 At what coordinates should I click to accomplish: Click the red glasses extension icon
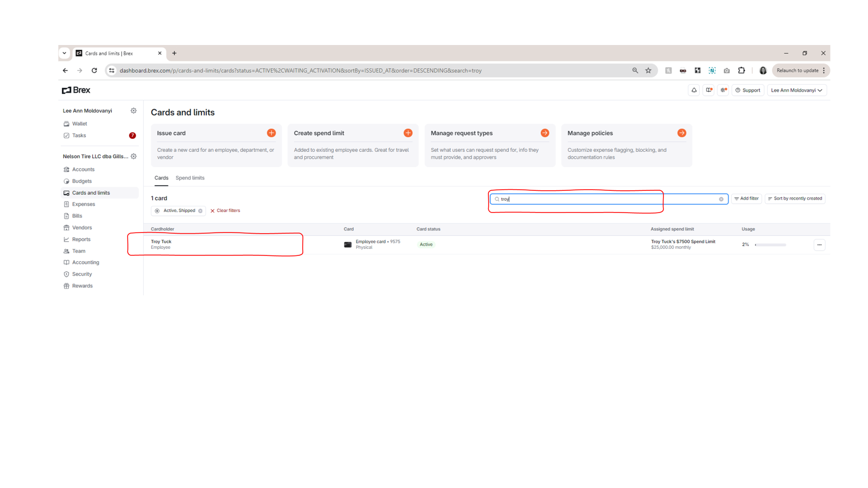[x=682, y=70]
